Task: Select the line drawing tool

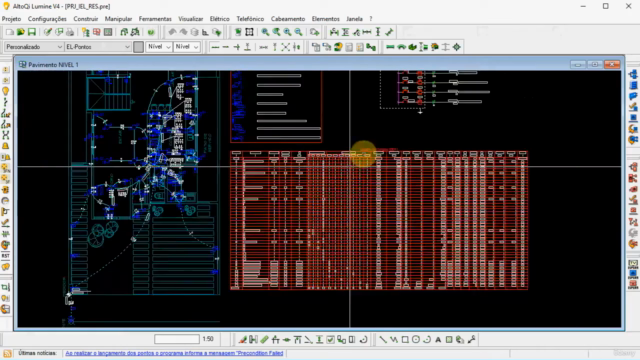Action: (x=383, y=340)
